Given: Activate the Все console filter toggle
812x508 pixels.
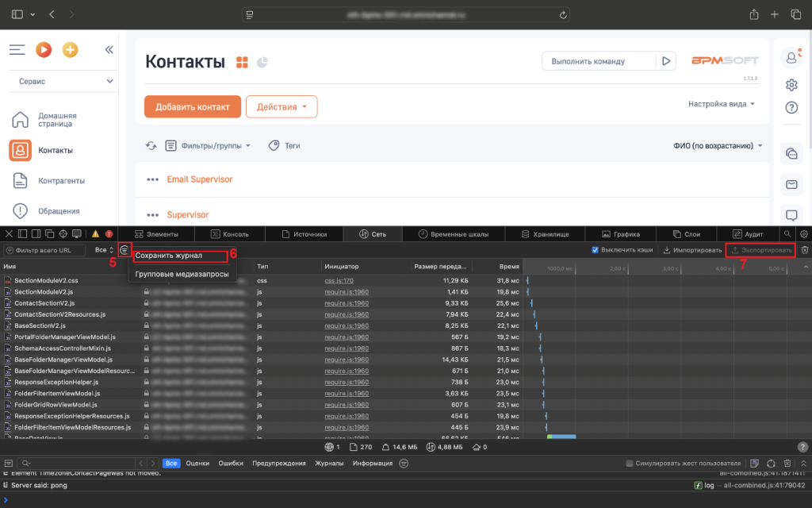Looking at the screenshot, I should pyautogui.click(x=171, y=464).
